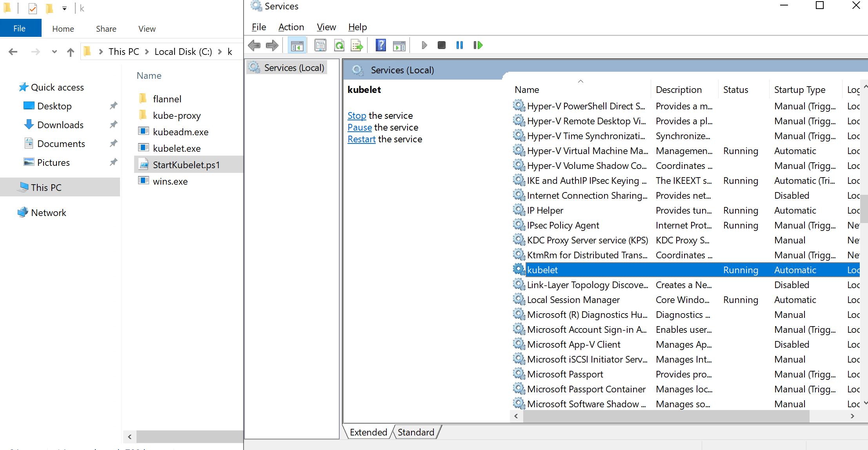Click the Forward arrow in Services toolbar
The width and height of the screenshot is (868, 450).
tap(272, 45)
